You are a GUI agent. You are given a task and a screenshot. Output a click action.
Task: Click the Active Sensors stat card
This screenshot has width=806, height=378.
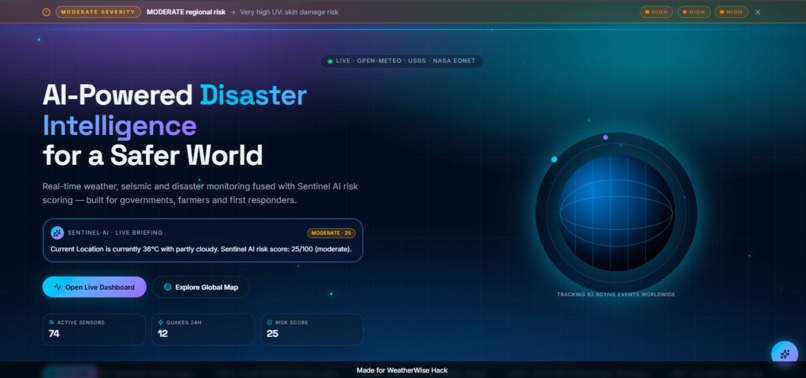pos(94,329)
